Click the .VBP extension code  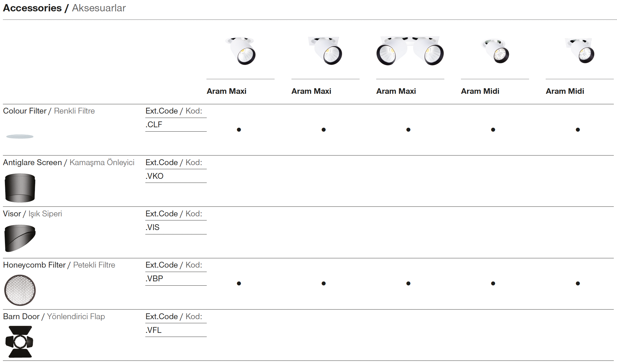(x=154, y=279)
